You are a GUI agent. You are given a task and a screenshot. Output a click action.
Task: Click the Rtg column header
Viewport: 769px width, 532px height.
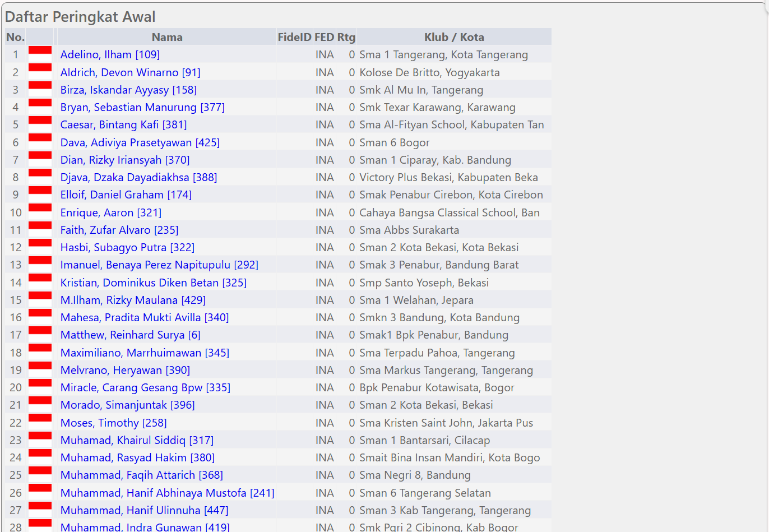tap(346, 37)
